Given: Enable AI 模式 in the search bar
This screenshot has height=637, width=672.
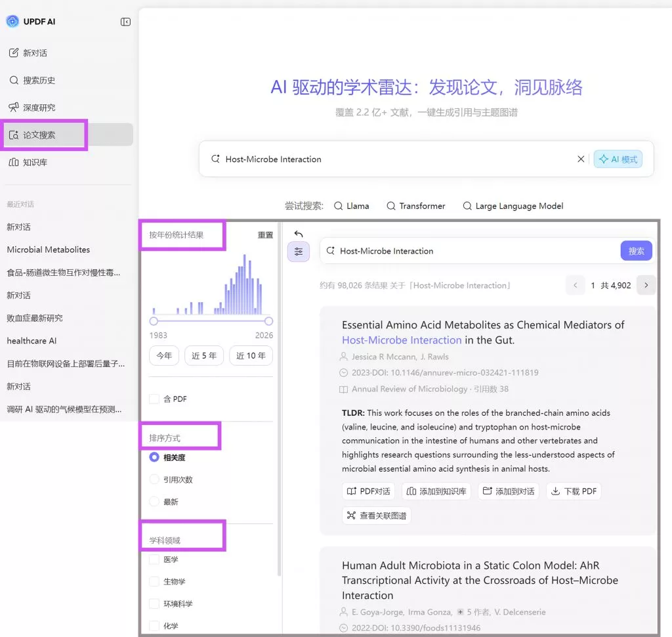Looking at the screenshot, I should pos(618,159).
